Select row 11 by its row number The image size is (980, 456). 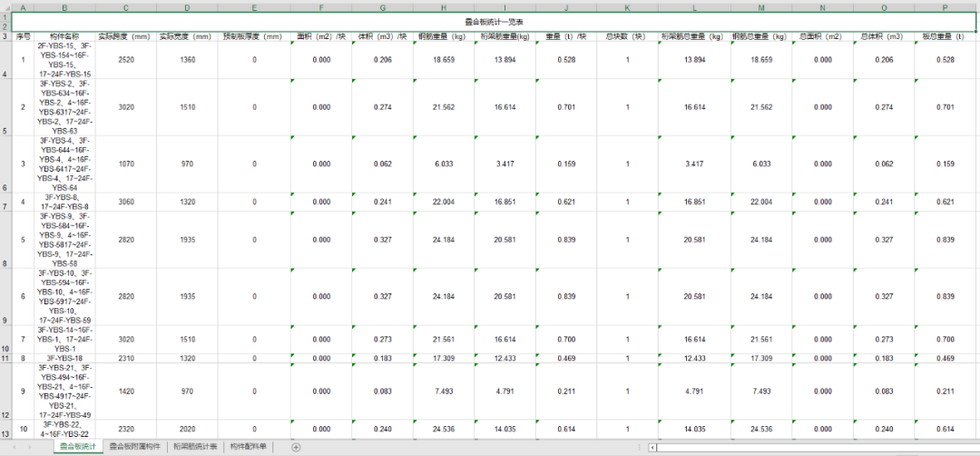coord(6,358)
